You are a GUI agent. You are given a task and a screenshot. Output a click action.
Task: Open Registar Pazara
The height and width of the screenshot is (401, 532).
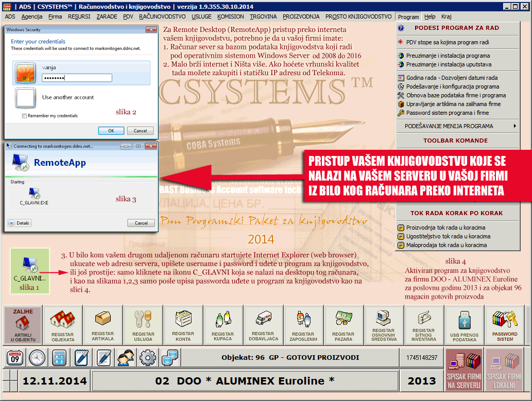pyautogui.click(x=344, y=325)
